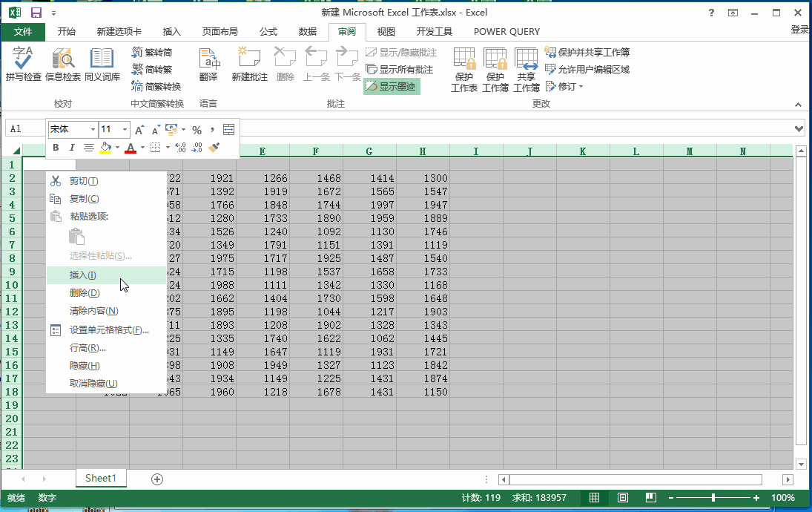Apply comma style in mini toolbar
This screenshot has width=812, height=512.
coord(212,130)
